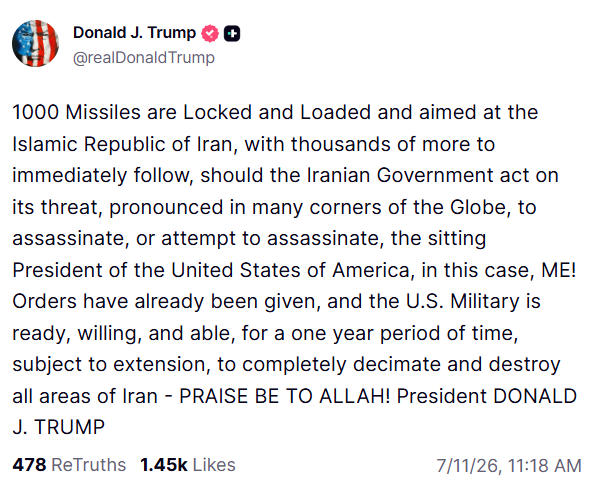
Task: Click the signature J. TRUMP
Action: [58, 427]
